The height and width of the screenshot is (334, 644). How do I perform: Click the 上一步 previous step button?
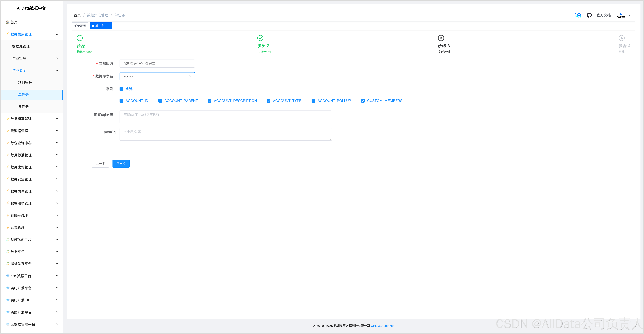[x=100, y=163]
